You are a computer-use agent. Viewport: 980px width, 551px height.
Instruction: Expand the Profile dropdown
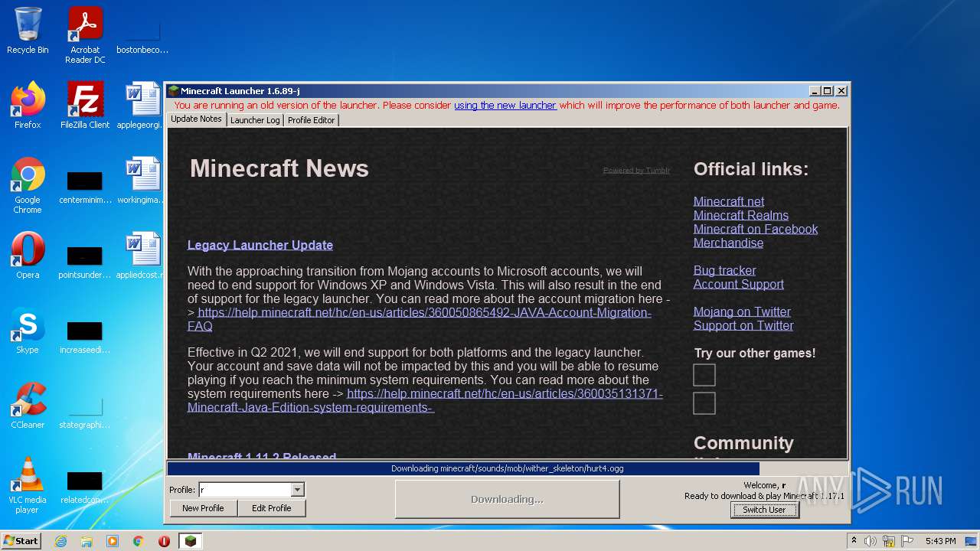[298, 490]
